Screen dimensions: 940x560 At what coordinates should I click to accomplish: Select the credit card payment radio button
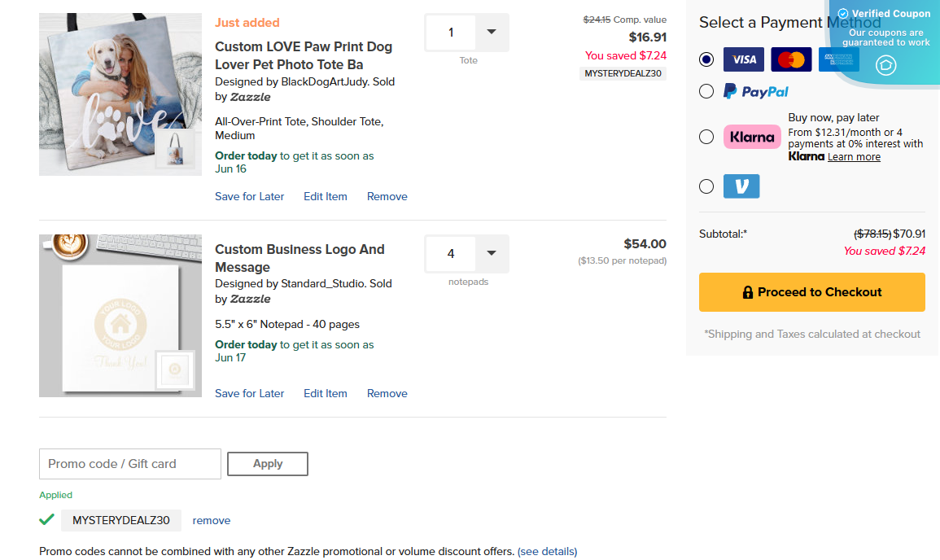pos(706,59)
